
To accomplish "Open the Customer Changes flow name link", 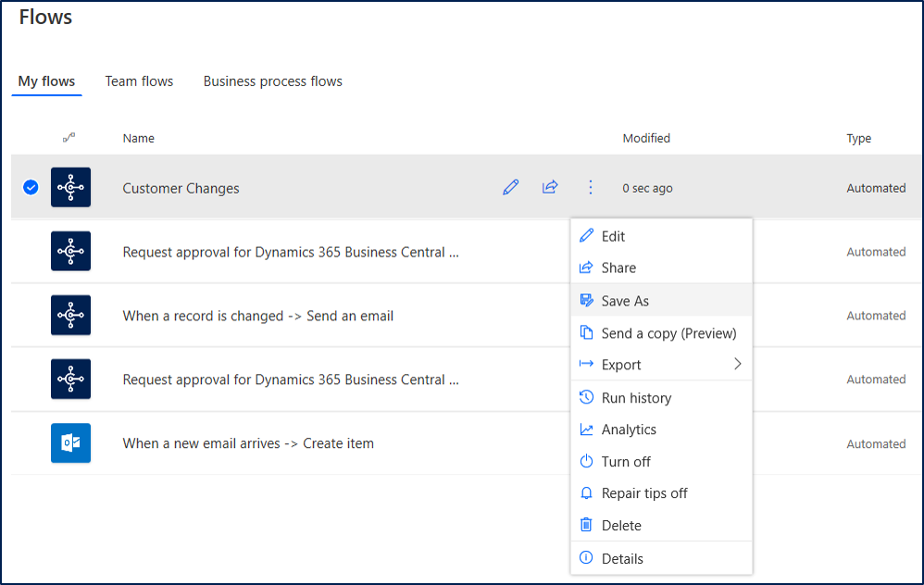I will tap(181, 189).
